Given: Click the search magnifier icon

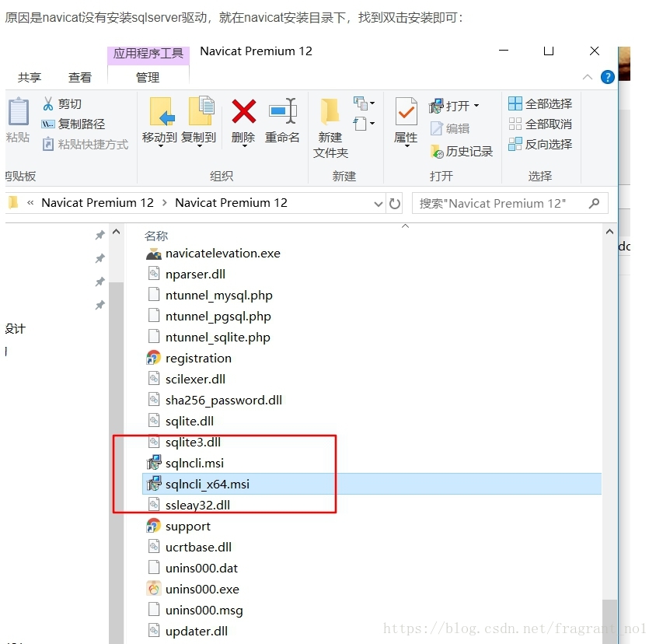Looking at the screenshot, I should [594, 204].
